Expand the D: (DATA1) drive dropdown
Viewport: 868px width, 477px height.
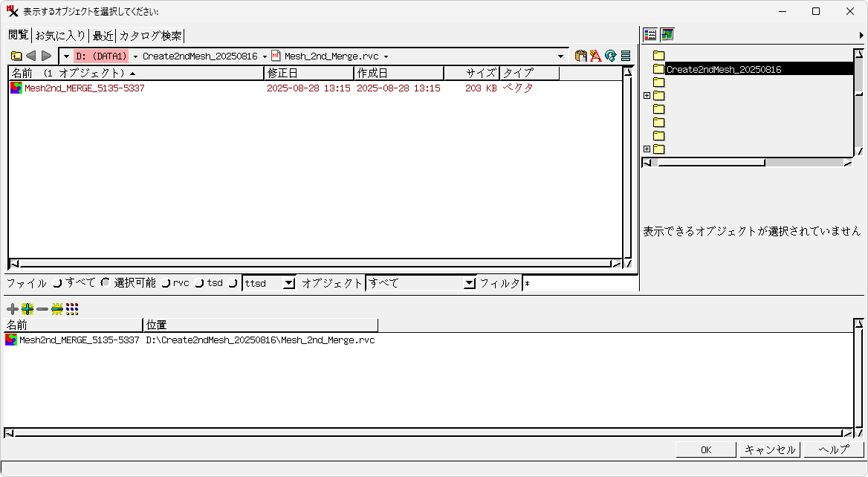point(135,56)
